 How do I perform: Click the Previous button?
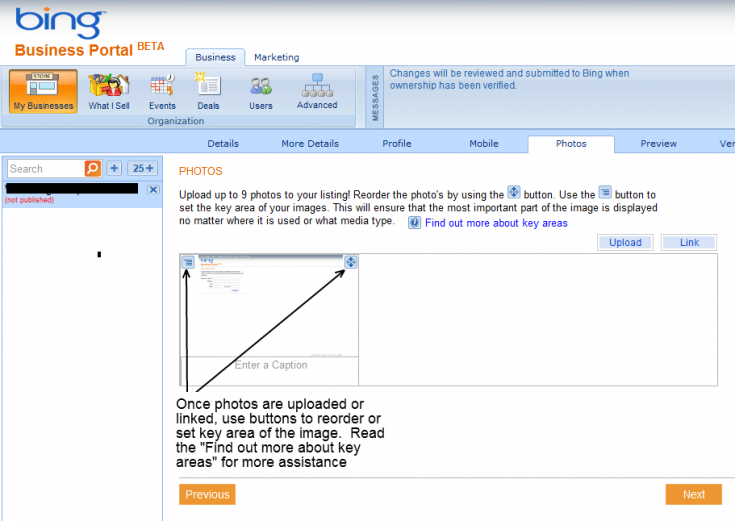pyautogui.click(x=207, y=494)
